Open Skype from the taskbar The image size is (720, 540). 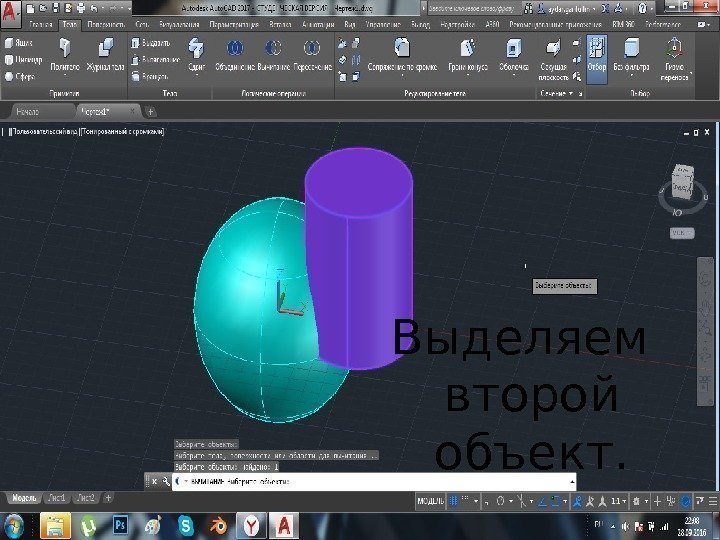pos(186,526)
